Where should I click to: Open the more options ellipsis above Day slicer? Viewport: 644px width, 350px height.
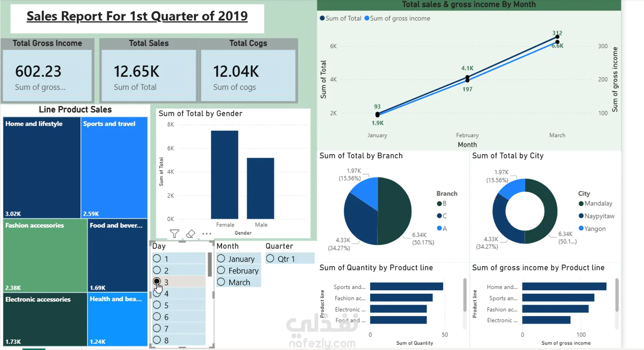tap(207, 234)
